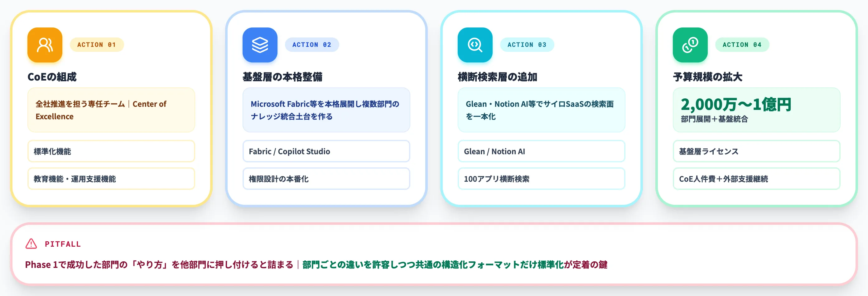Viewport: 868px width, 296px height.
Task: Click the cyan code search icon
Action: (475, 45)
